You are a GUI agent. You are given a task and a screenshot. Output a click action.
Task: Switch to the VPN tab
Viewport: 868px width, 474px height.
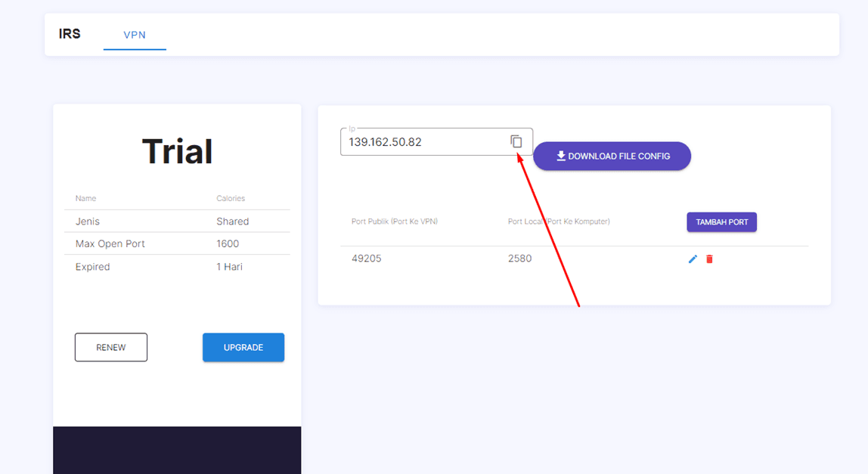point(135,35)
